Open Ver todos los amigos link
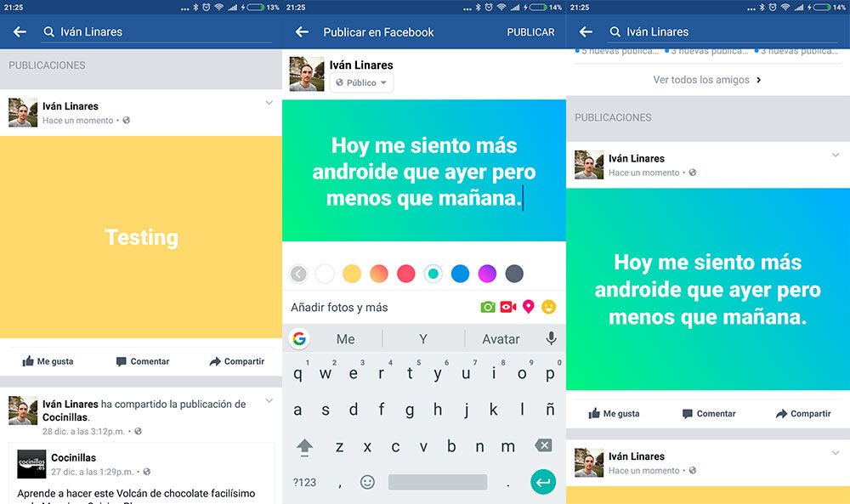 point(707,80)
